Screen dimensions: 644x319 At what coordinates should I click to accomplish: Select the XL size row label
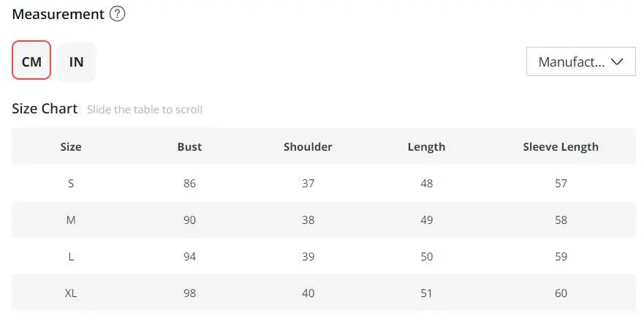click(71, 293)
